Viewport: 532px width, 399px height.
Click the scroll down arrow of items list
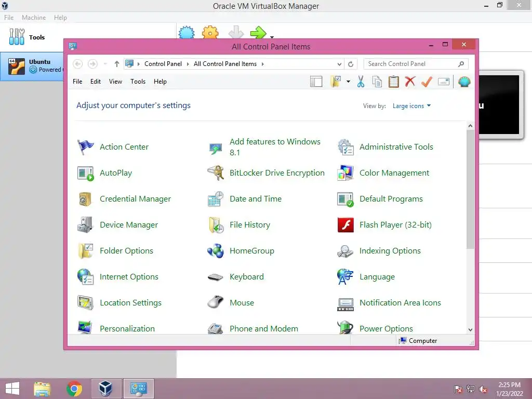coord(470,330)
